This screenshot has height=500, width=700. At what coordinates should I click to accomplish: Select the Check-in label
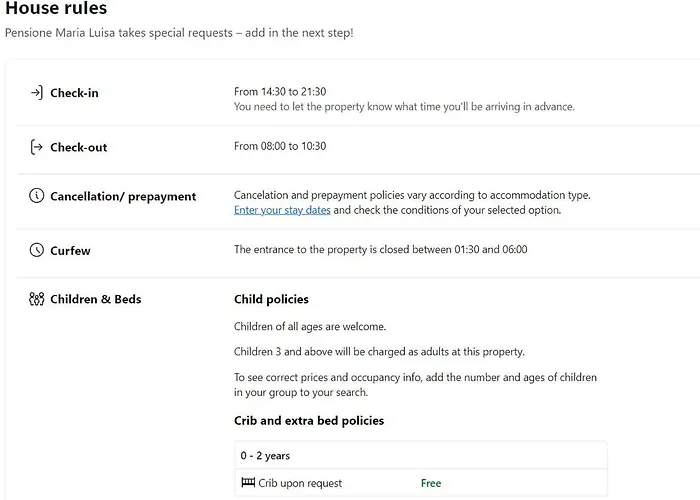point(74,93)
